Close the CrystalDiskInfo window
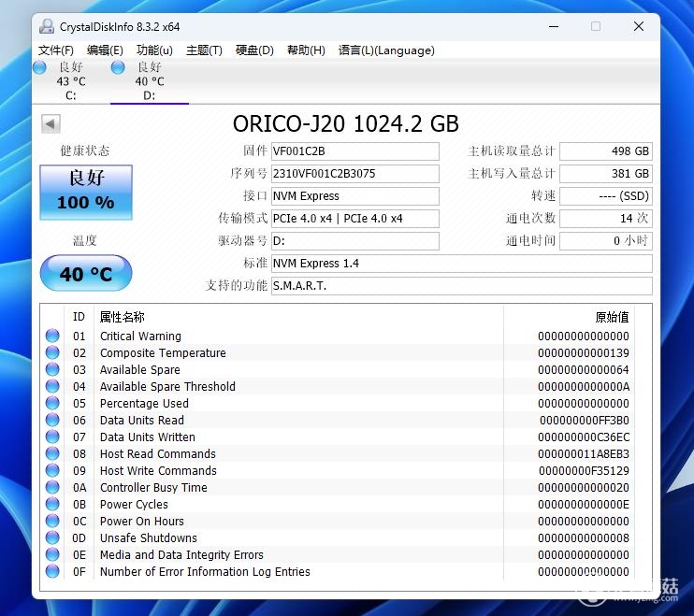Viewport: 694px width, 616px height. click(x=639, y=26)
